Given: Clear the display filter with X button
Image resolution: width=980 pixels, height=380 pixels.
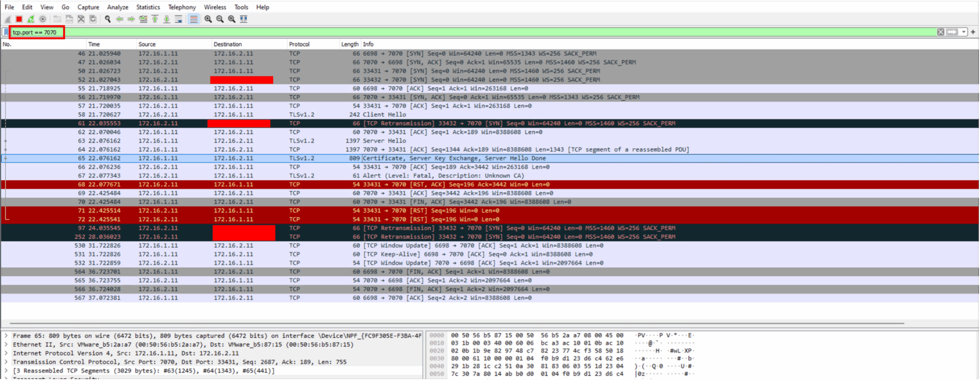Looking at the screenshot, I should click(x=940, y=32).
